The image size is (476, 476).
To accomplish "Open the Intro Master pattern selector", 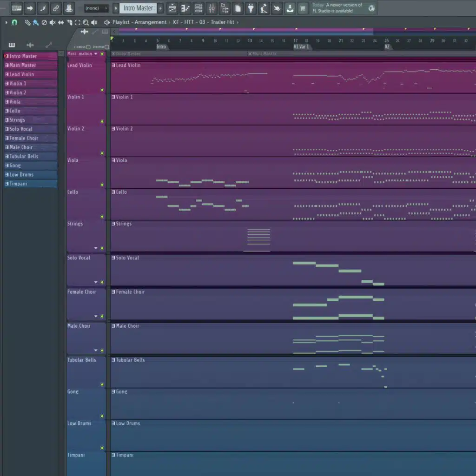I will [x=138, y=8].
